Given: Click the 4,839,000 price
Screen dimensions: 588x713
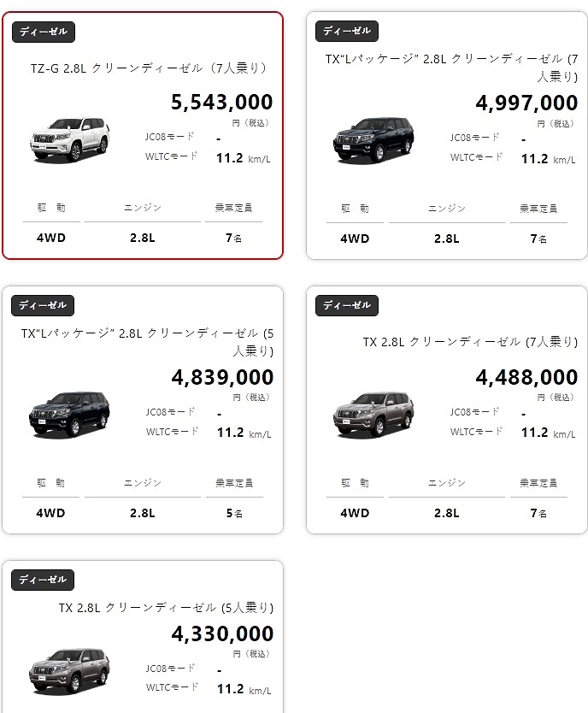Looking at the screenshot, I should [222, 377].
